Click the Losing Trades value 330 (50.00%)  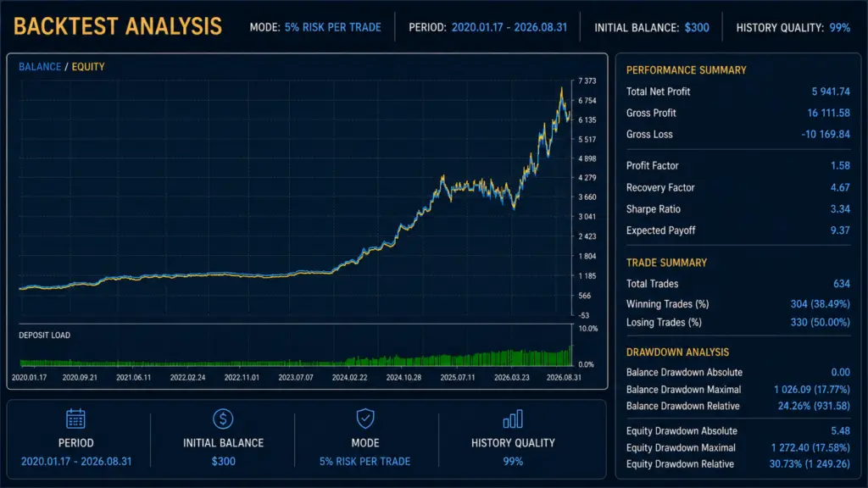(821, 322)
